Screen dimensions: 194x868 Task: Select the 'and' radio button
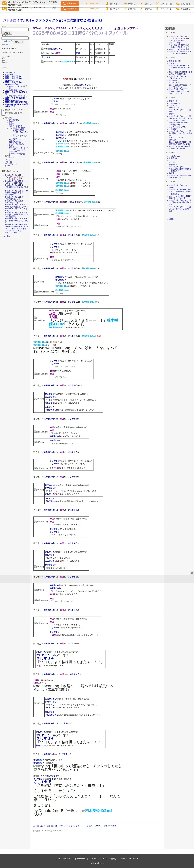[x=6, y=41]
